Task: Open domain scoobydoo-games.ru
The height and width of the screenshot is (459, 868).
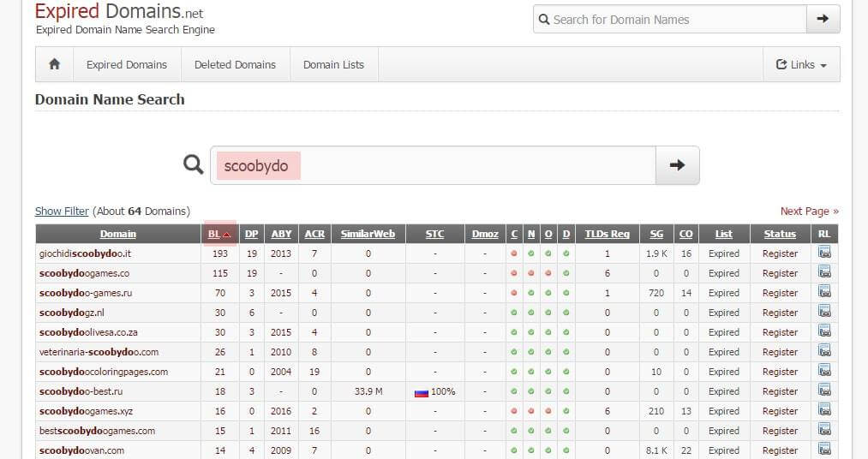Action: [x=85, y=293]
